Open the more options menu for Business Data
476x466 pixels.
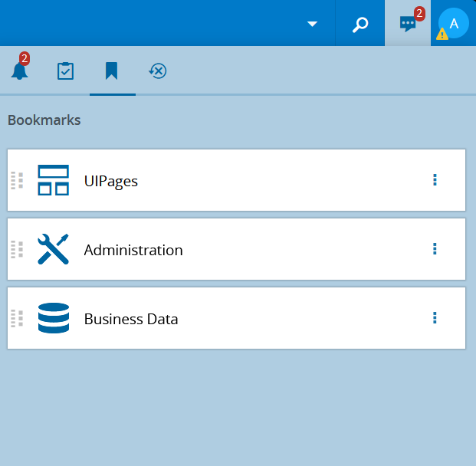[x=435, y=317]
